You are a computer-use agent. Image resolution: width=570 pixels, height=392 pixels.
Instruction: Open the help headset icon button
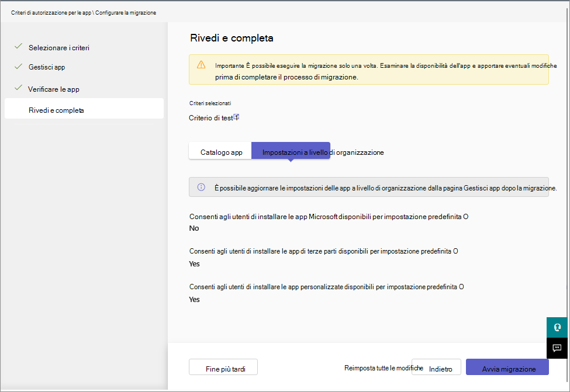pos(557,327)
